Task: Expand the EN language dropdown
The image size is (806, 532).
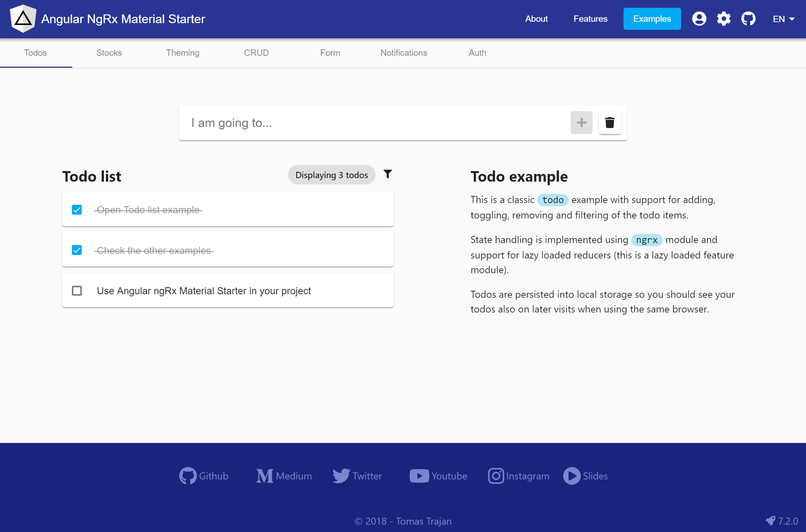Action: pos(783,19)
